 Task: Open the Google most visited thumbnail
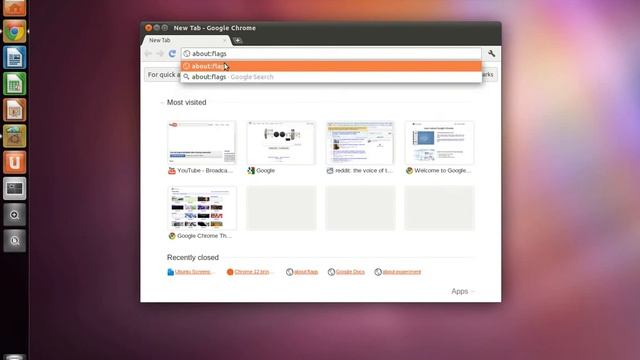pyautogui.click(x=281, y=143)
